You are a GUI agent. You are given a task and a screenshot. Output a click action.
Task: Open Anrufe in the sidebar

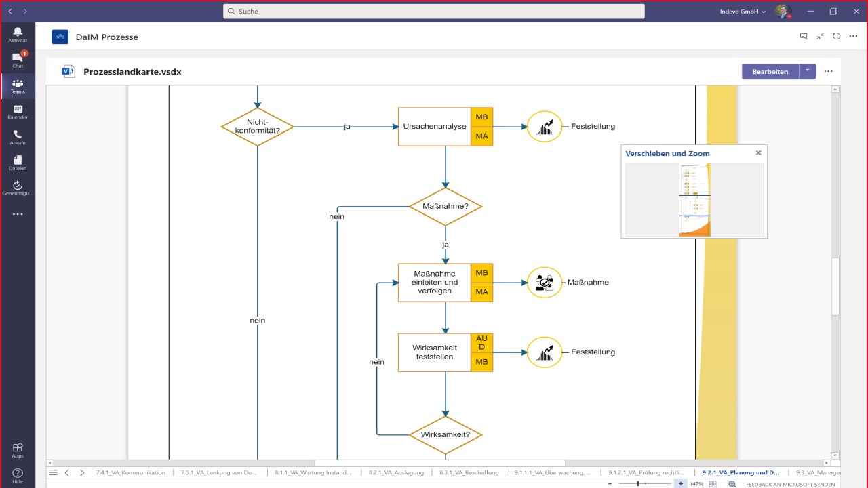point(18,137)
